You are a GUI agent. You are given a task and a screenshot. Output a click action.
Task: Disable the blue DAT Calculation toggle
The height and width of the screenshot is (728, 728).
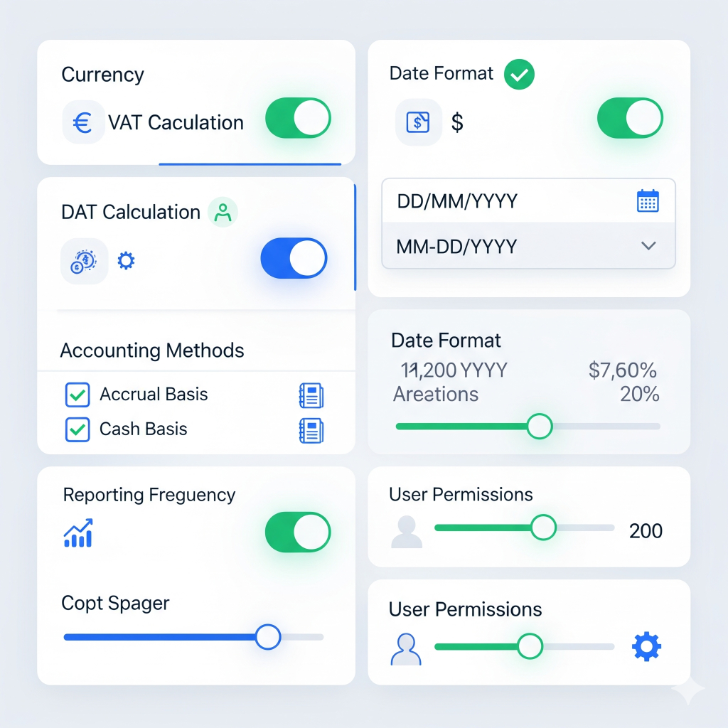(x=294, y=258)
